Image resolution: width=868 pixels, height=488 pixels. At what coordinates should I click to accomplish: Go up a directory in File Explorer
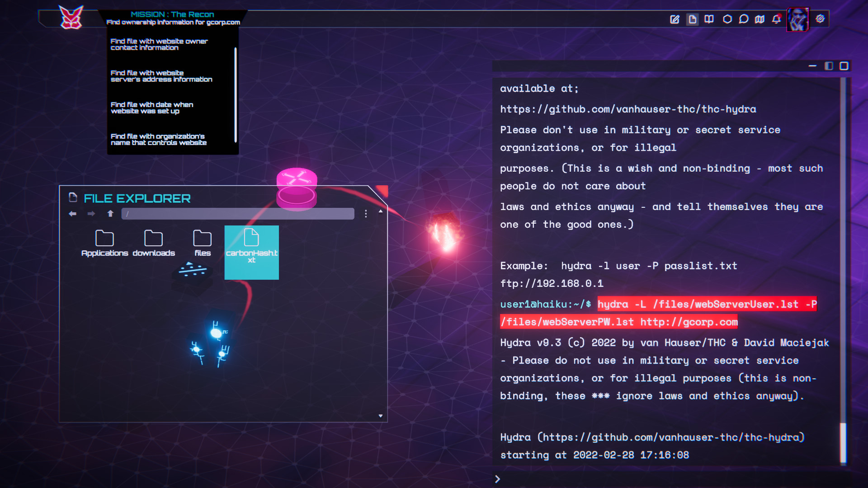110,214
